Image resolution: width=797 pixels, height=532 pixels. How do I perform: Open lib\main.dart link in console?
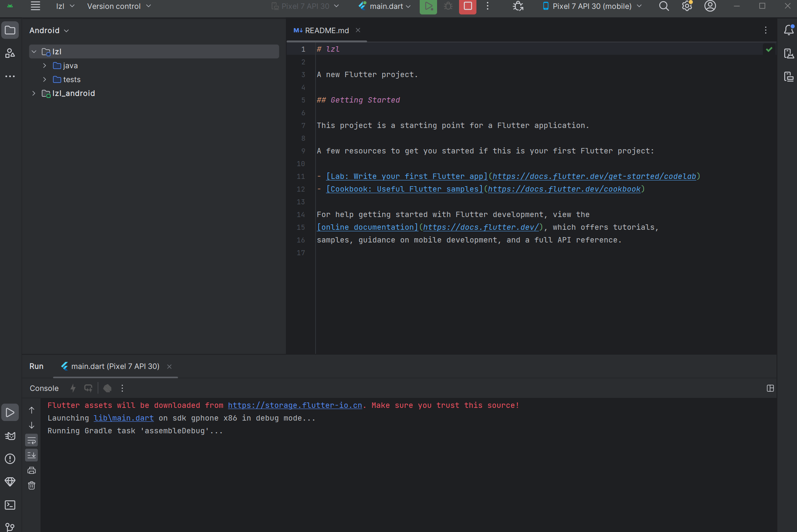124,418
